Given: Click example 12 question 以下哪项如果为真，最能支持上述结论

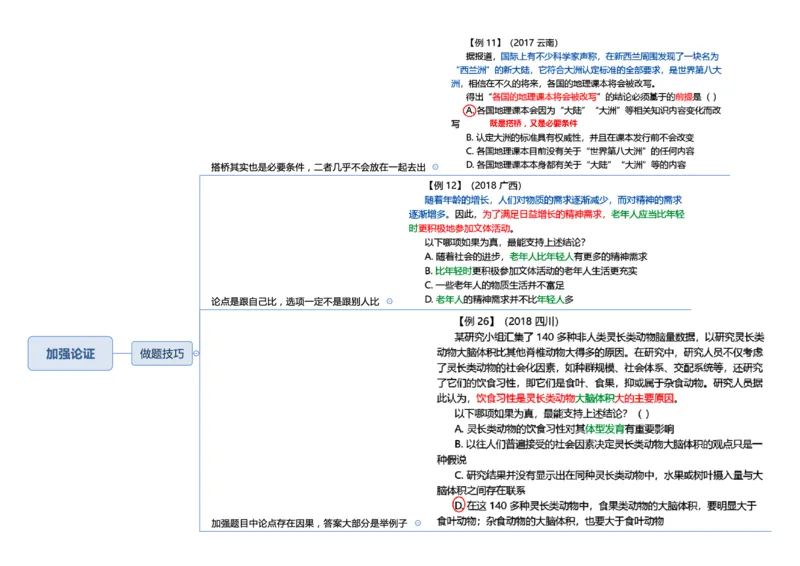Looking at the screenshot, I should (x=505, y=242).
